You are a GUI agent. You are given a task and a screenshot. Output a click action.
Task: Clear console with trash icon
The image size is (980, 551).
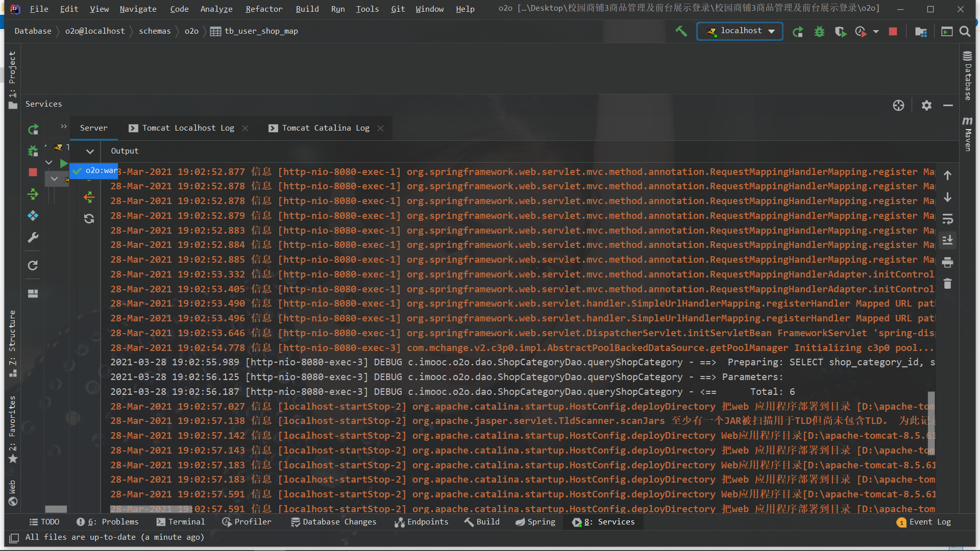click(x=947, y=284)
